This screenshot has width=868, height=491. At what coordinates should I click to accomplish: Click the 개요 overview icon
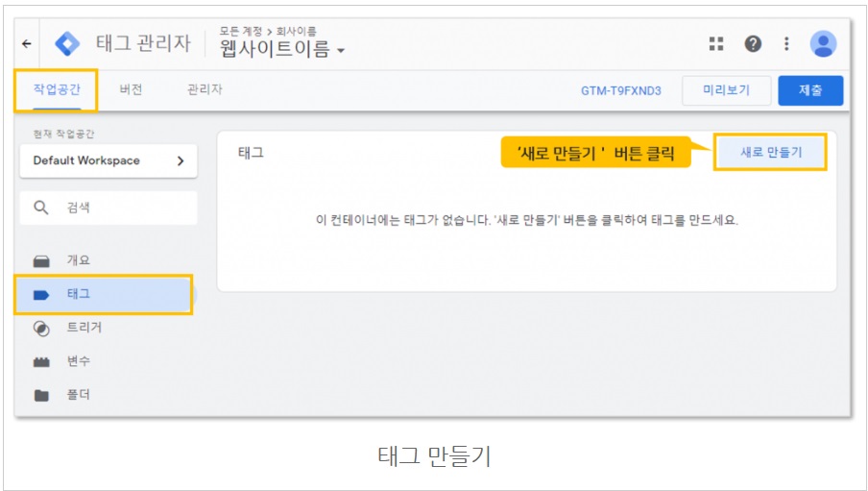pos(41,261)
